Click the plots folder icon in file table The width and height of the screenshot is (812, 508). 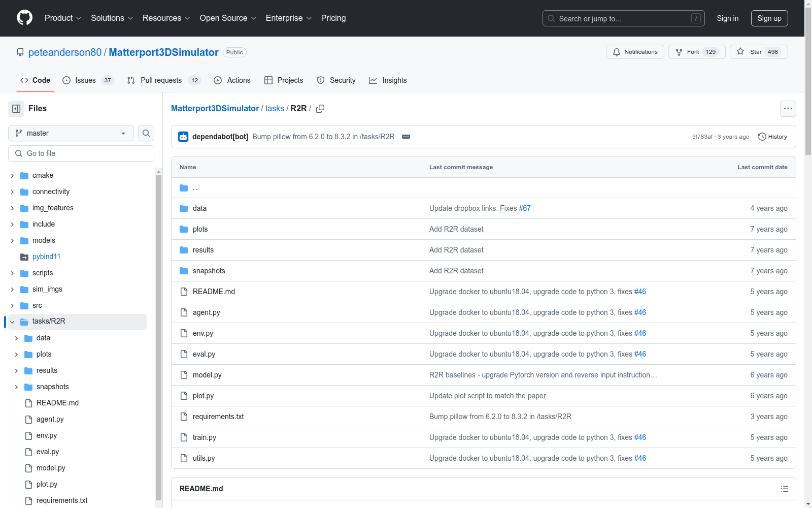[184, 229]
